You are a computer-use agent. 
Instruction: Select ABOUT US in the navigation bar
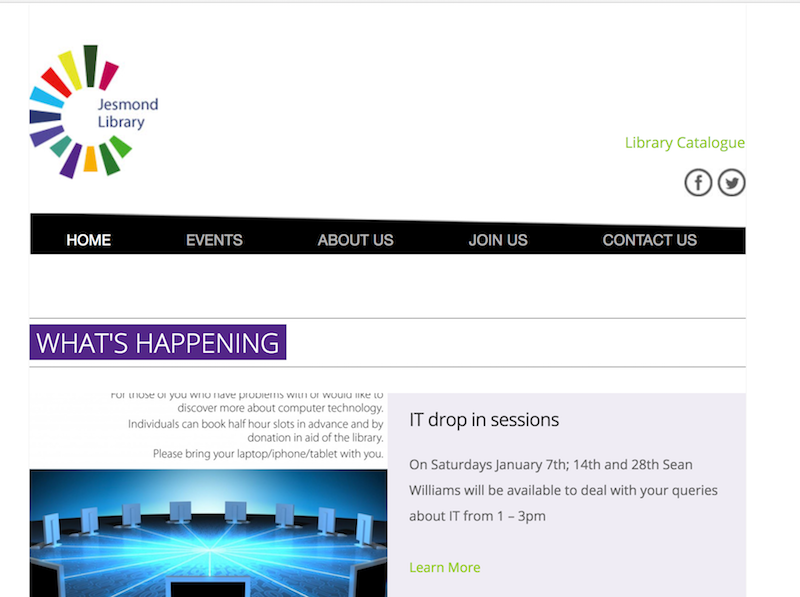point(355,240)
